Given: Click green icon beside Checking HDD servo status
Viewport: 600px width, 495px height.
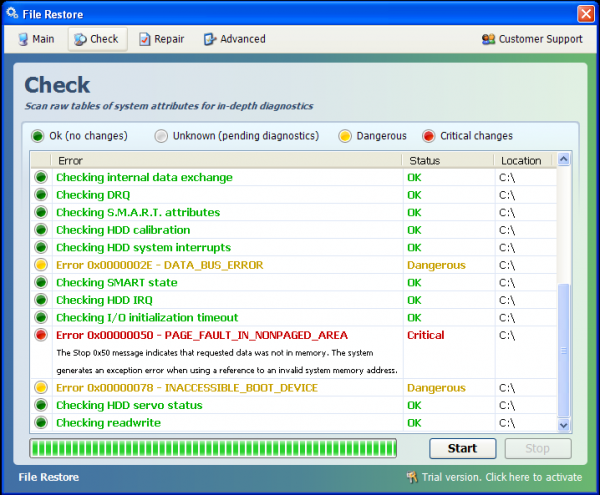Looking at the screenshot, I should [x=41, y=405].
